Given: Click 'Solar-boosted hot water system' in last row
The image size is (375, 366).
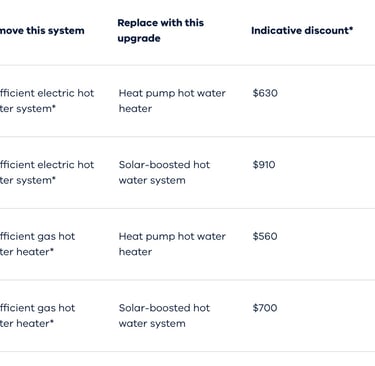Looking at the screenshot, I should (x=164, y=315).
